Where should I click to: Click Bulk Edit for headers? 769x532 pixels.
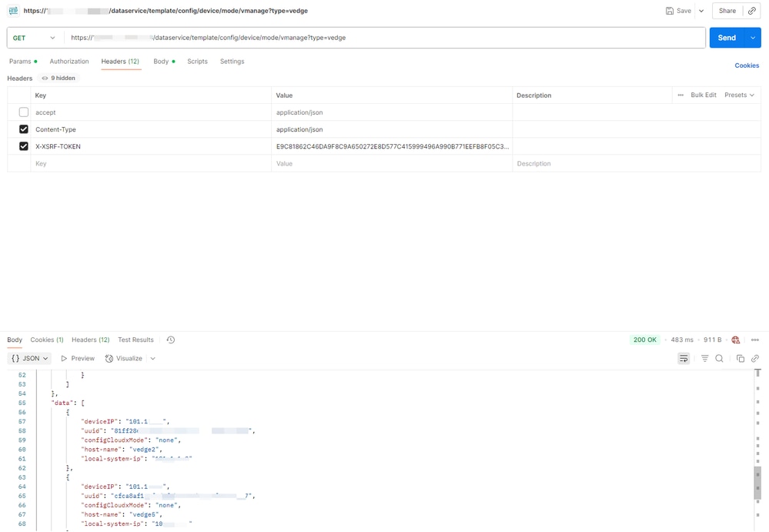[x=704, y=95]
